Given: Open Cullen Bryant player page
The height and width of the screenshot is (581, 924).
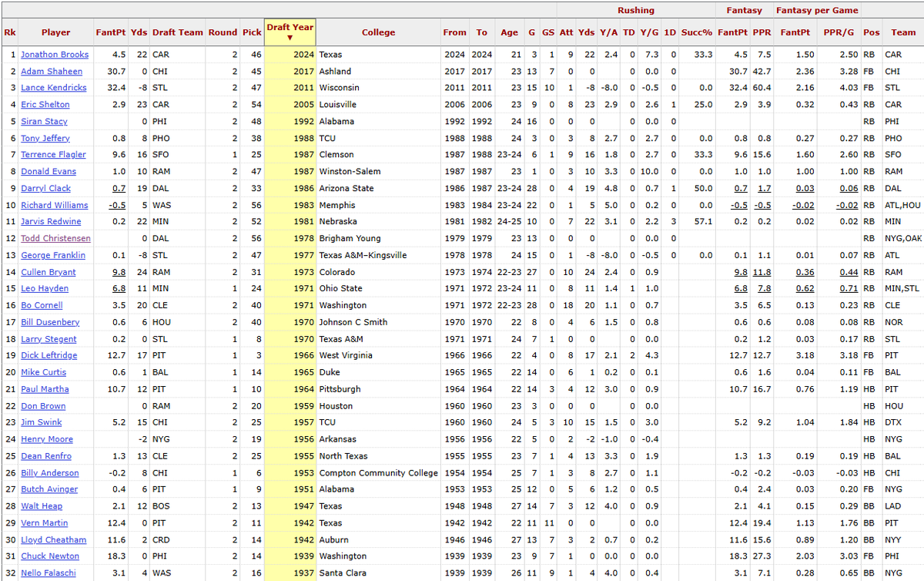Looking at the screenshot, I should (49, 273).
